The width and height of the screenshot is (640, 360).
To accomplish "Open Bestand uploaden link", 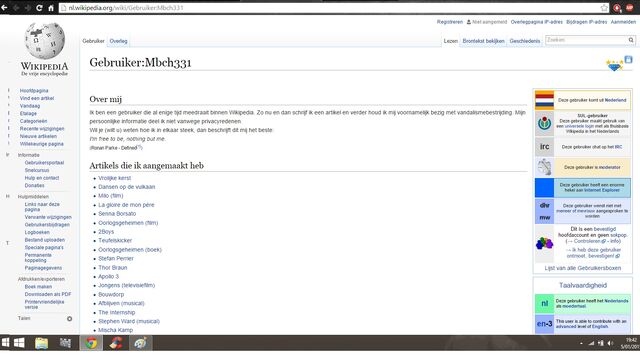I will (x=44, y=240).
